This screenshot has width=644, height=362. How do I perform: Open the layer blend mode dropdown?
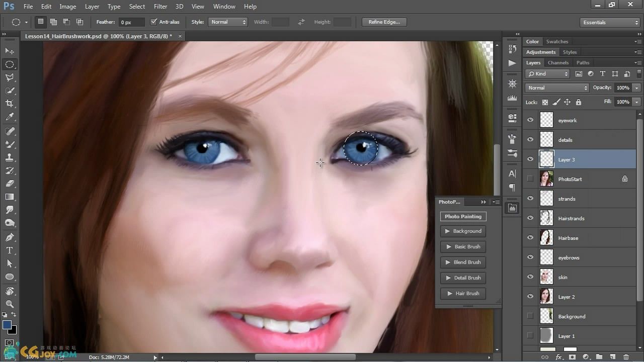click(x=557, y=88)
